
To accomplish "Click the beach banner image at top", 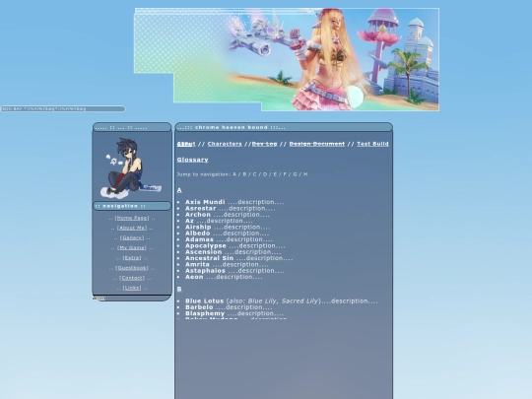I will (x=287, y=59).
